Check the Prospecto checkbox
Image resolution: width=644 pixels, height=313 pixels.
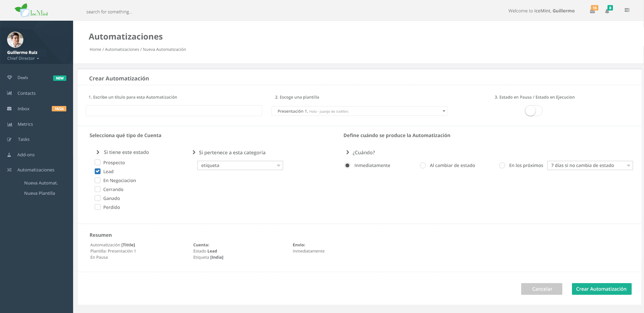coord(98,163)
